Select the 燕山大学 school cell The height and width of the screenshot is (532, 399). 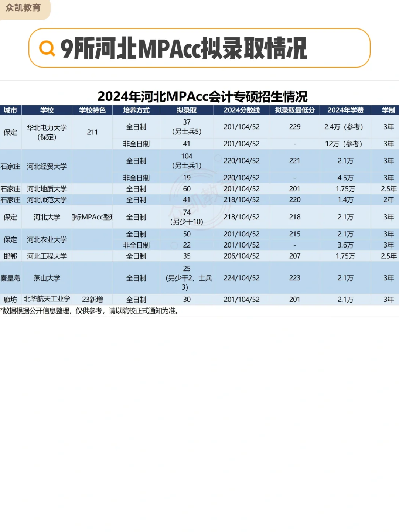(47, 278)
